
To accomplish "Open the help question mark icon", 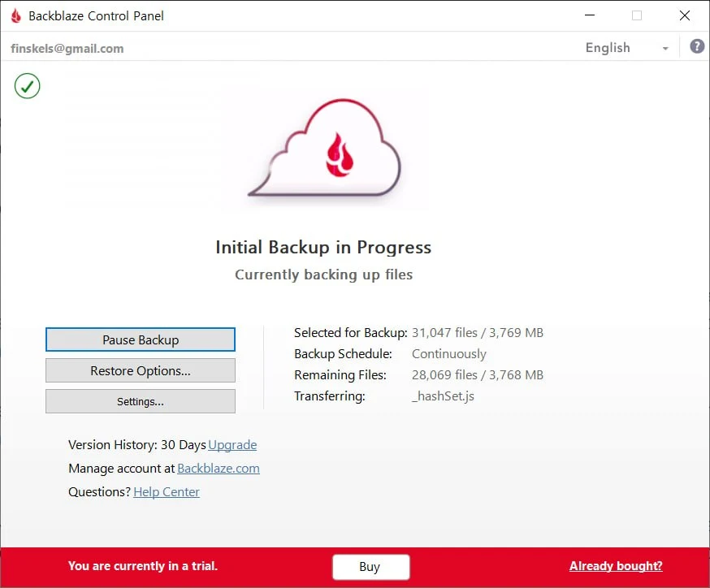I will [697, 46].
